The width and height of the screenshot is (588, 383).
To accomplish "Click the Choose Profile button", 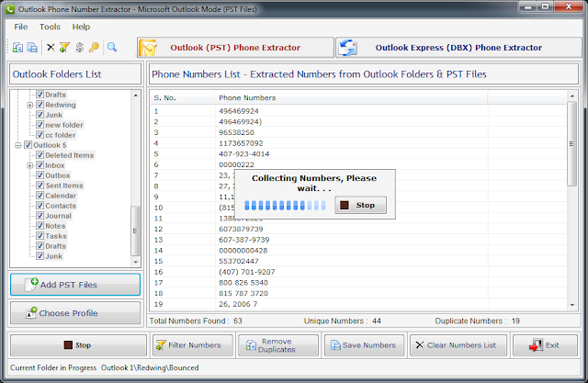I will point(75,313).
